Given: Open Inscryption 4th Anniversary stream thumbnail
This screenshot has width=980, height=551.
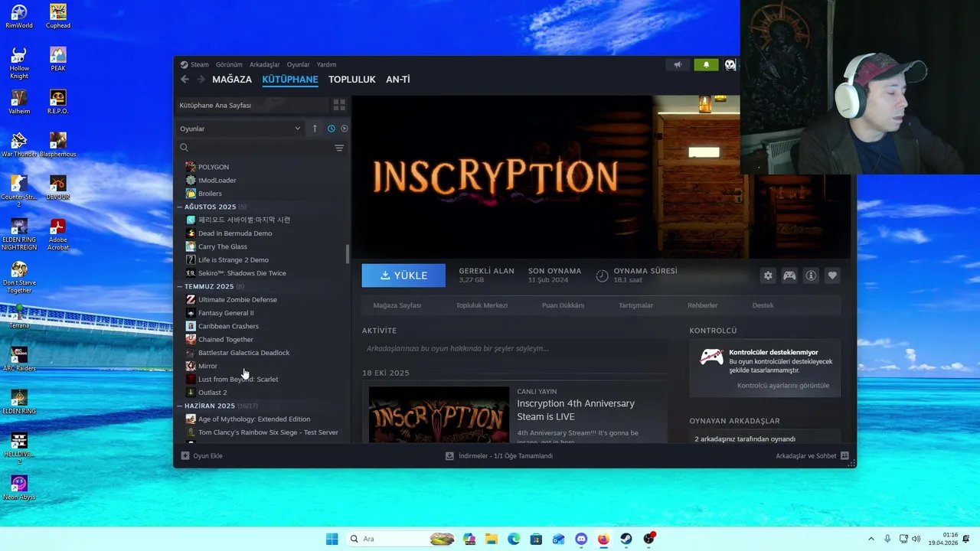Looking at the screenshot, I should [439, 414].
